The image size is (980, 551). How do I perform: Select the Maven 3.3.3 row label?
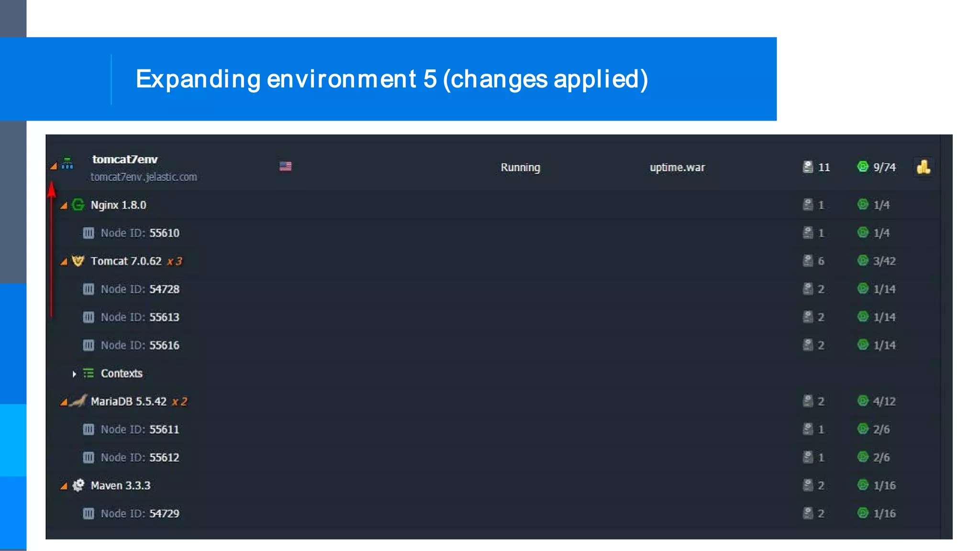[121, 485]
